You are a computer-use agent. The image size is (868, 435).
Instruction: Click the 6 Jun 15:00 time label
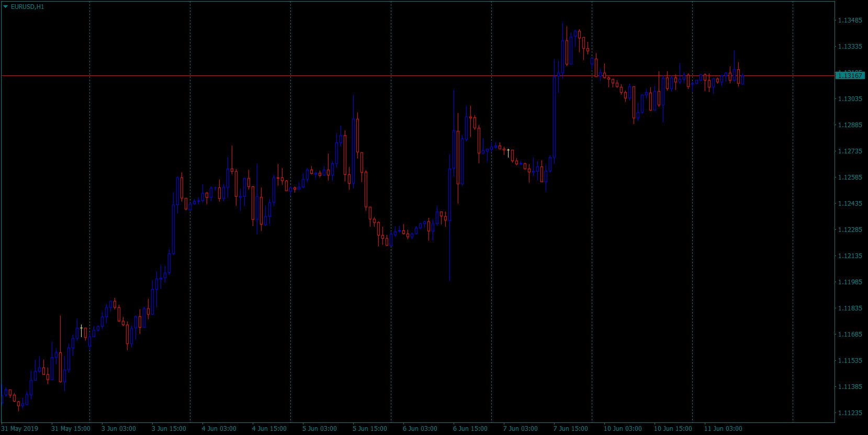[470, 429]
